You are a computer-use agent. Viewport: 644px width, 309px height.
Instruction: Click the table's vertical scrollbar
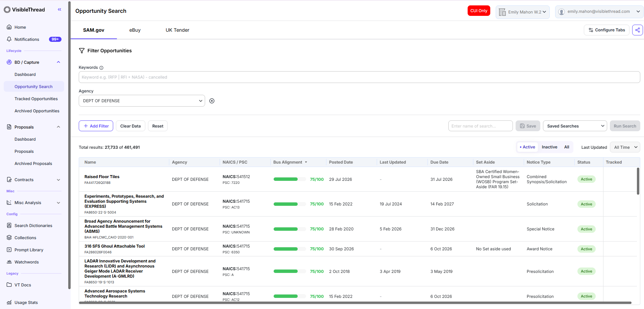click(638, 181)
